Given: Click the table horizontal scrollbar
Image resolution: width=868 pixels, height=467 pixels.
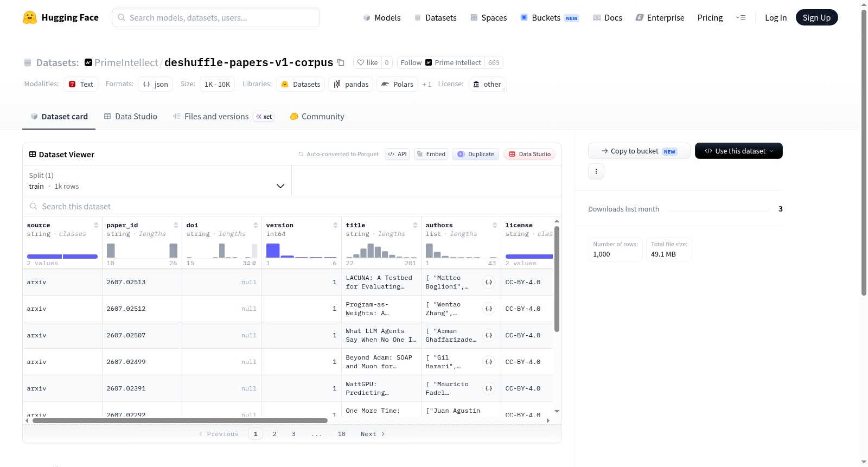Looking at the screenshot, I should pos(180,420).
